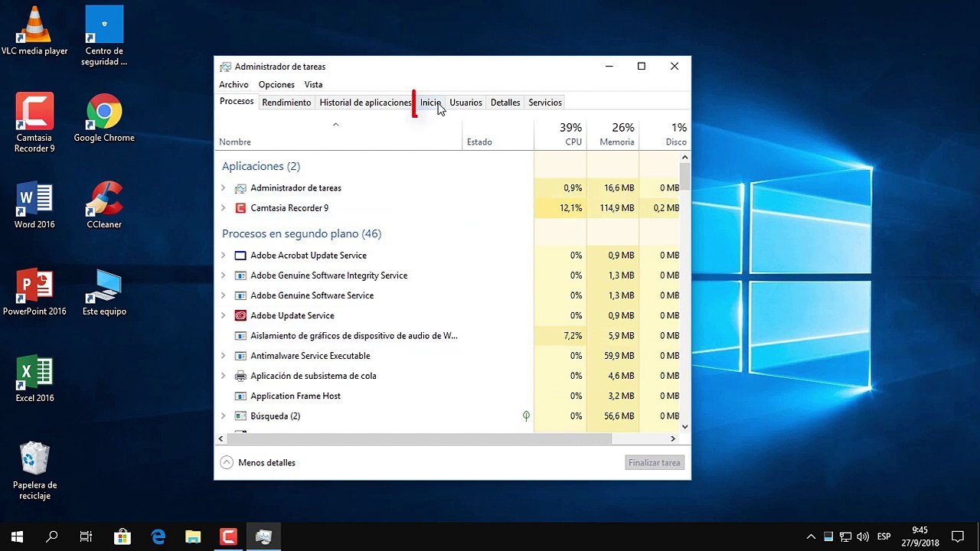Switch to the Detalles tab

505,103
